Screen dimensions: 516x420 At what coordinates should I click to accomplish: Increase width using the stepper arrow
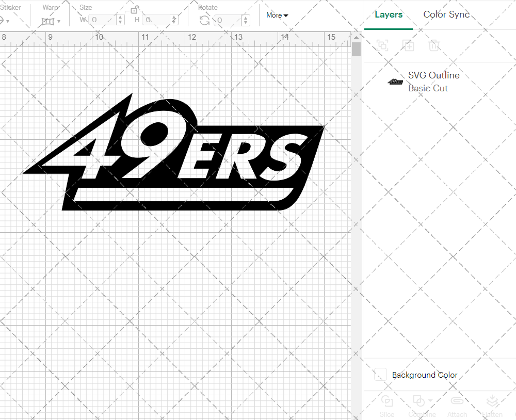tap(120, 18)
